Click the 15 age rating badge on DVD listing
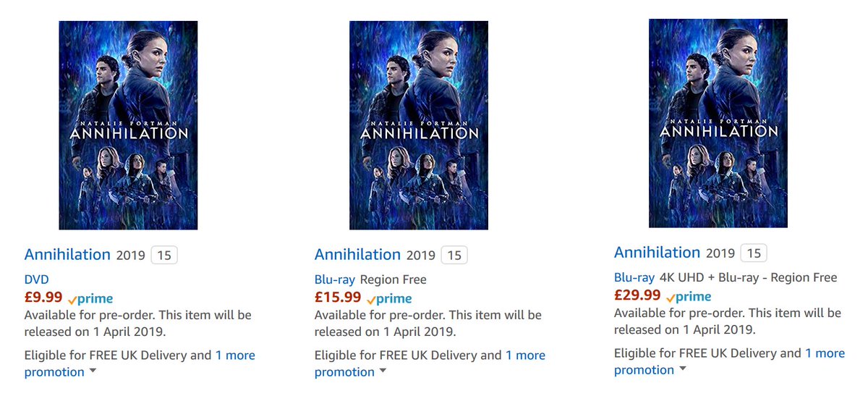Image resolution: width=868 pixels, height=396 pixels. click(x=164, y=255)
